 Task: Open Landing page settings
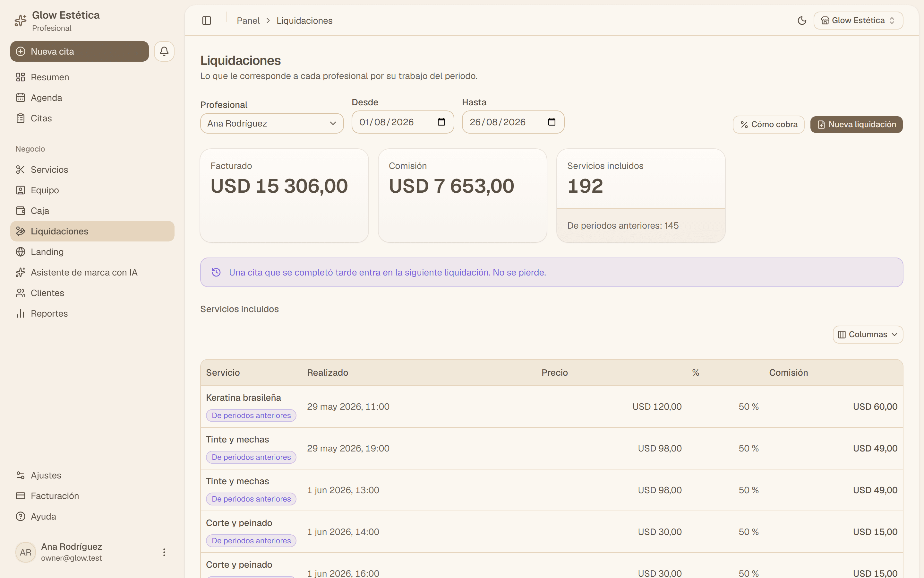(x=92, y=252)
